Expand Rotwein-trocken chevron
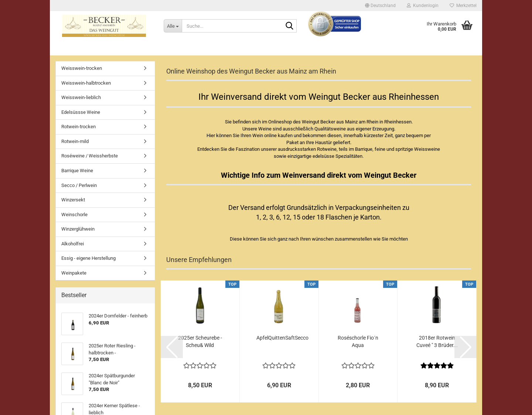The image size is (532, 415). [x=145, y=127]
